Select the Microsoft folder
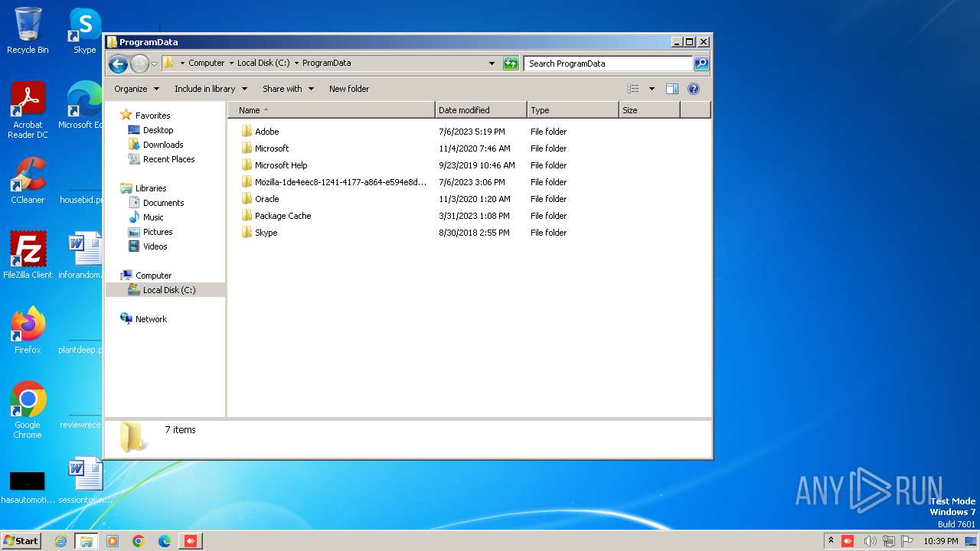 (x=272, y=148)
